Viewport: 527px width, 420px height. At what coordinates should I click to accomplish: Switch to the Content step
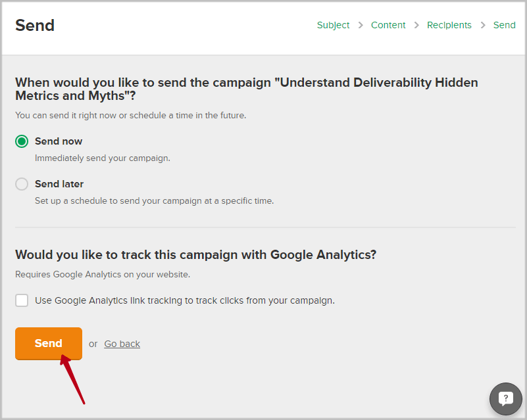tap(388, 26)
